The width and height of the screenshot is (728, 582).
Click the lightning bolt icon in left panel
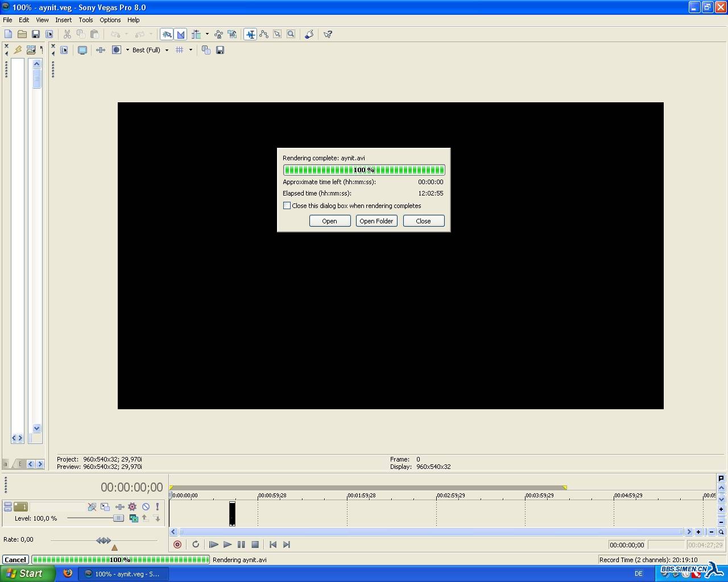point(18,50)
